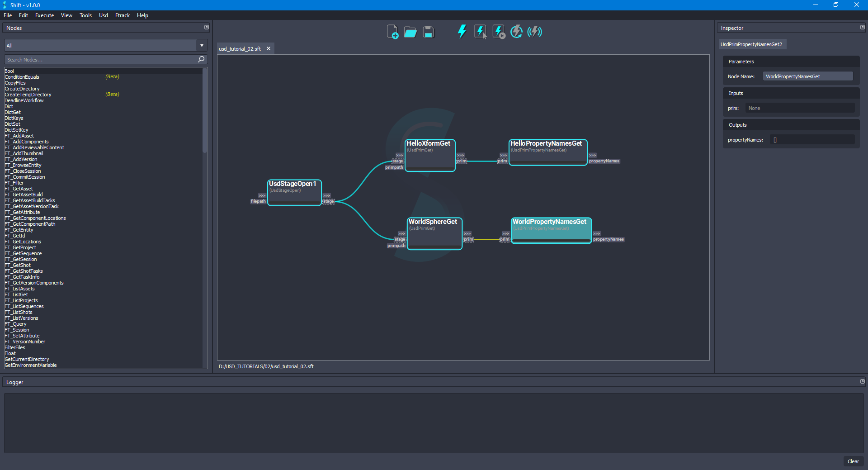Viewport: 868px width, 470px height.
Task: Click the re-execute circular lightning icon
Action: (x=516, y=32)
